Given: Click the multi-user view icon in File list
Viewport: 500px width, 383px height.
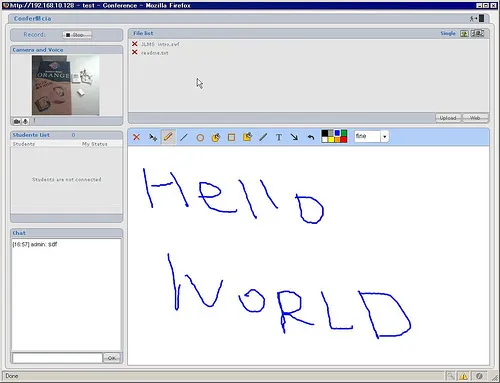Looking at the screenshot, I should (x=477, y=33).
